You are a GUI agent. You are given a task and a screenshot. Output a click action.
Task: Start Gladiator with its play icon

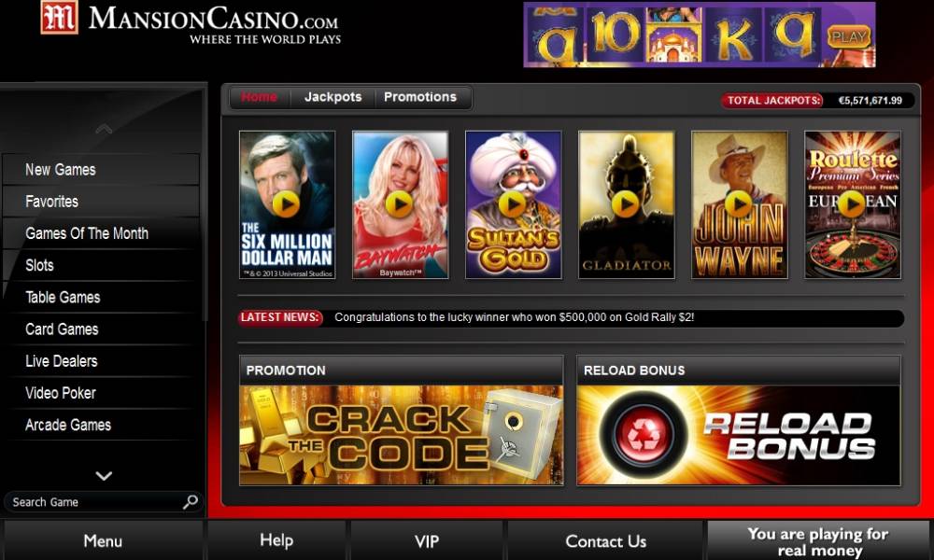[x=626, y=204]
